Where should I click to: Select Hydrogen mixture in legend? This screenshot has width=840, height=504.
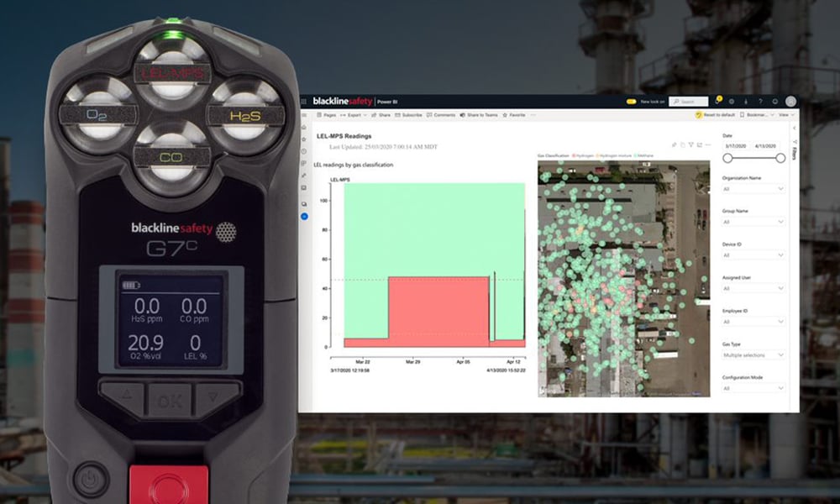[614, 156]
